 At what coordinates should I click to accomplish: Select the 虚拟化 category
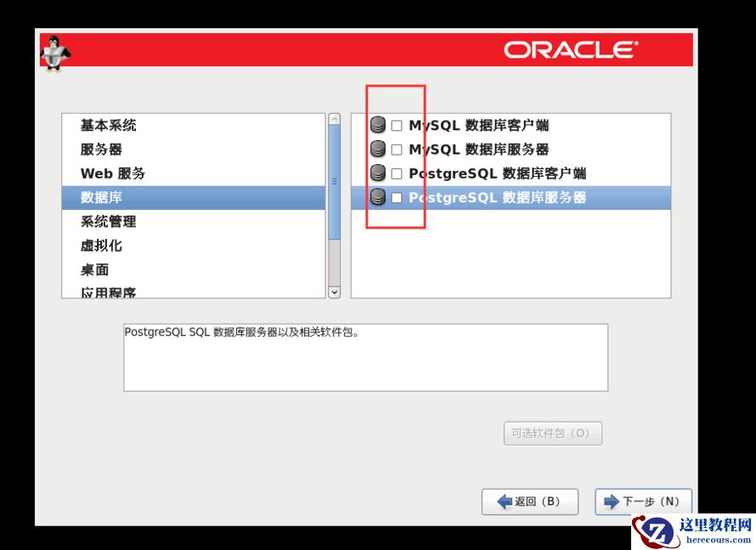[194, 246]
